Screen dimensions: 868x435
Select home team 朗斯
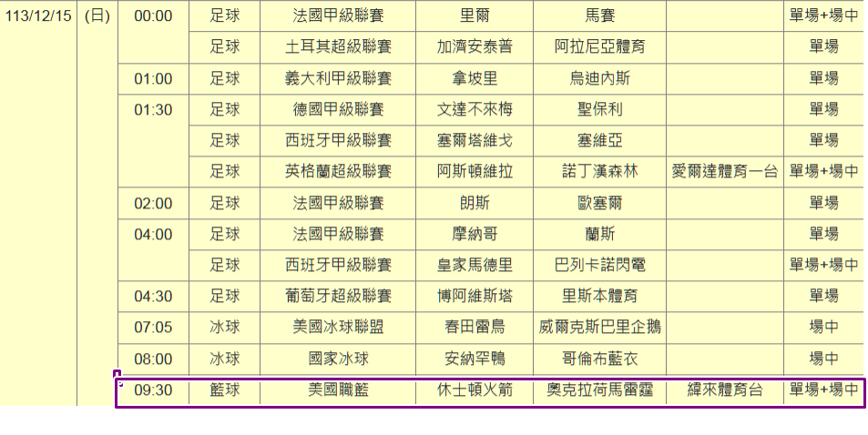point(475,203)
